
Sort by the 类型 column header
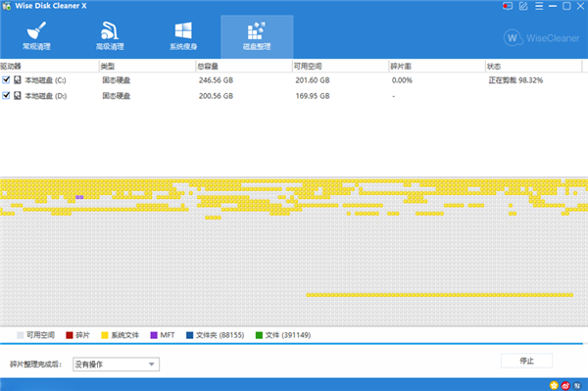pyautogui.click(x=147, y=67)
